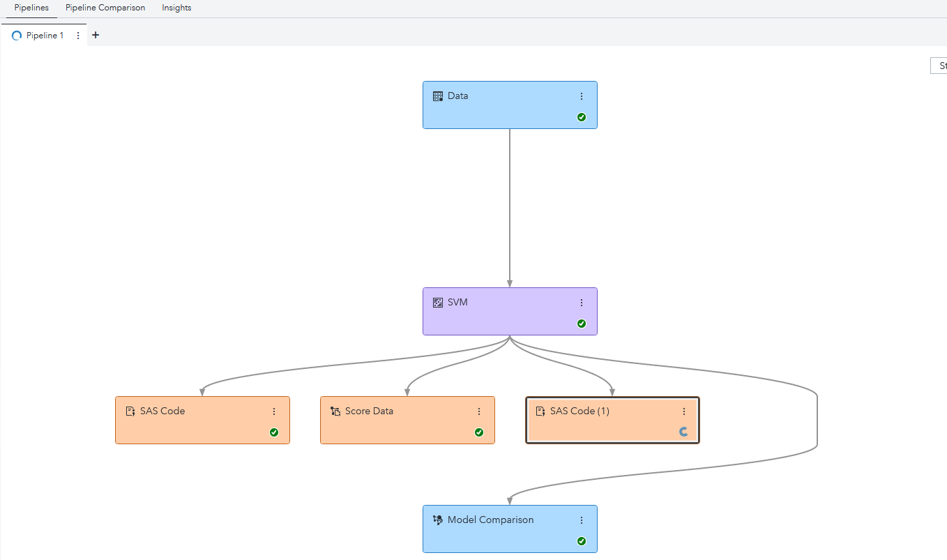Click the SAS Code node file icon

(130, 411)
